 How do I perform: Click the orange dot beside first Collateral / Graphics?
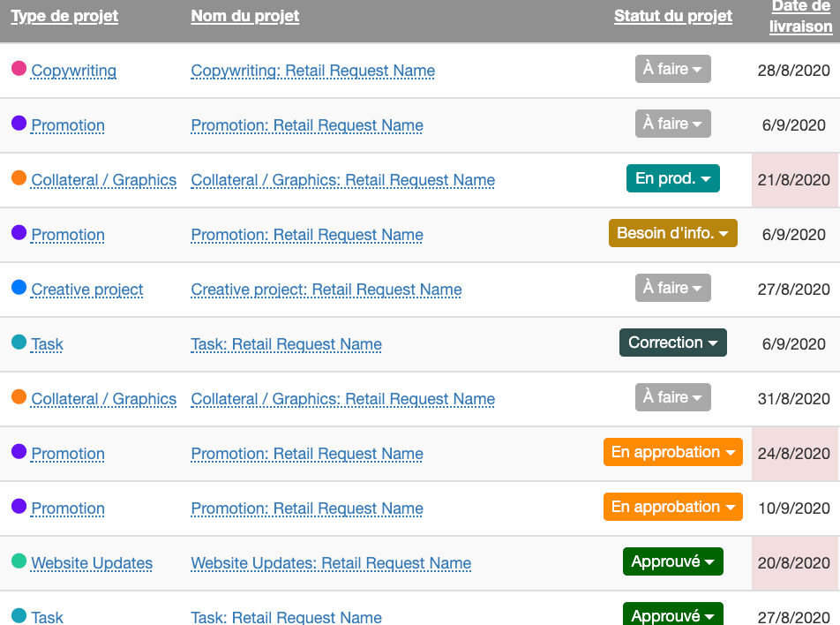(19, 178)
